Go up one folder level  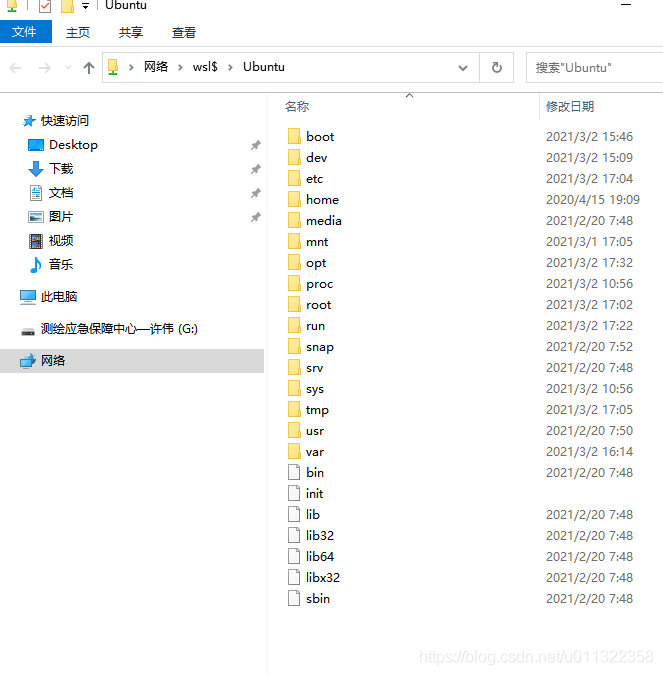[x=89, y=68]
